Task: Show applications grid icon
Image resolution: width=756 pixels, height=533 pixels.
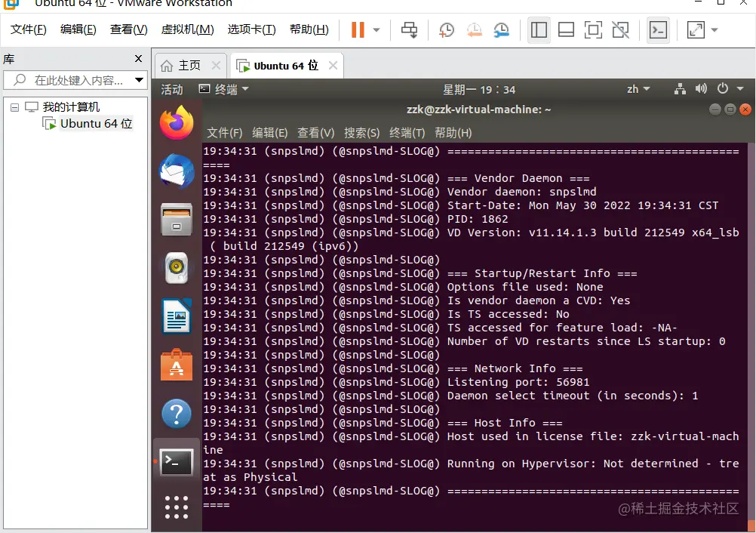Action: click(x=177, y=507)
